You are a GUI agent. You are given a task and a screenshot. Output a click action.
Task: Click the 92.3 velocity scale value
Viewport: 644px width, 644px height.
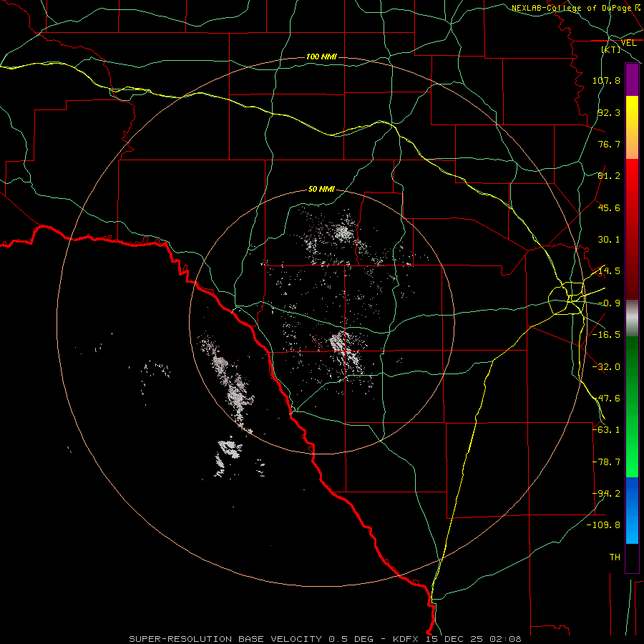pyautogui.click(x=609, y=112)
